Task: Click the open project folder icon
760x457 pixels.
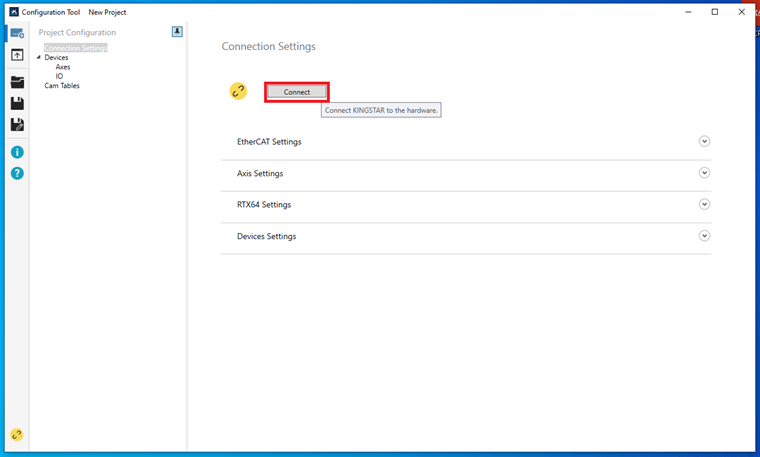Action: click(x=17, y=82)
